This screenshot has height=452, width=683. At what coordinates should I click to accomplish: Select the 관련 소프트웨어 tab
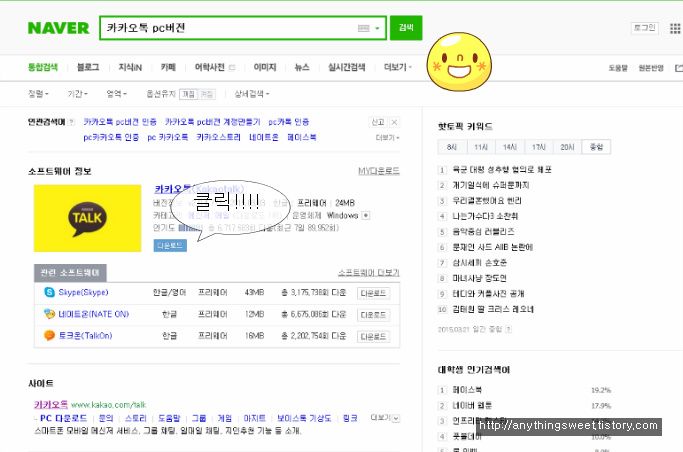pyautogui.click(x=70, y=273)
